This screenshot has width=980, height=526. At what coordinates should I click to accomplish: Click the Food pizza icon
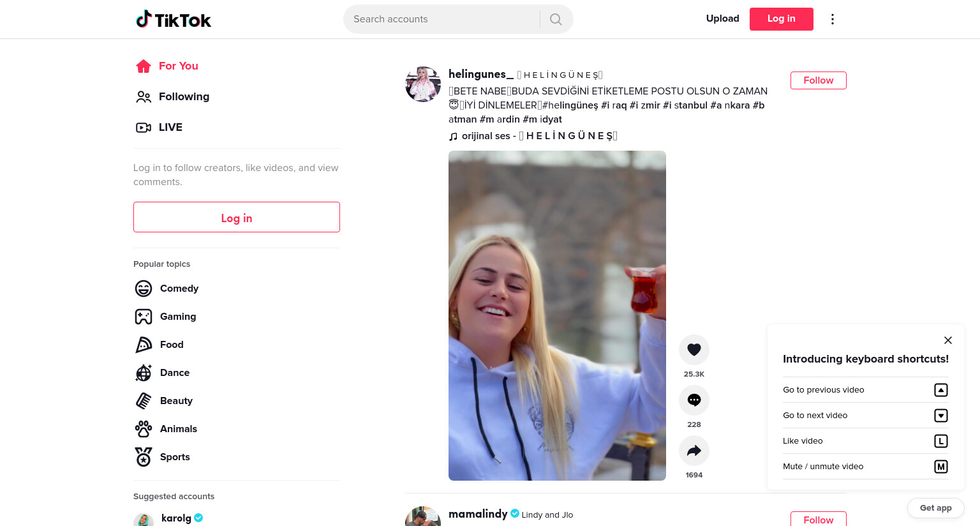click(x=144, y=345)
